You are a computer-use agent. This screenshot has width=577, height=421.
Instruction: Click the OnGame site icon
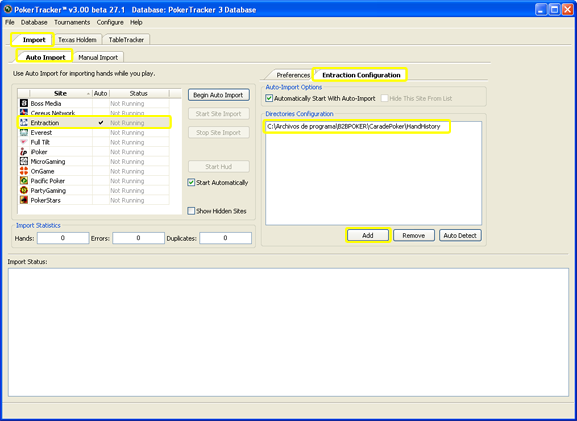point(24,171)
